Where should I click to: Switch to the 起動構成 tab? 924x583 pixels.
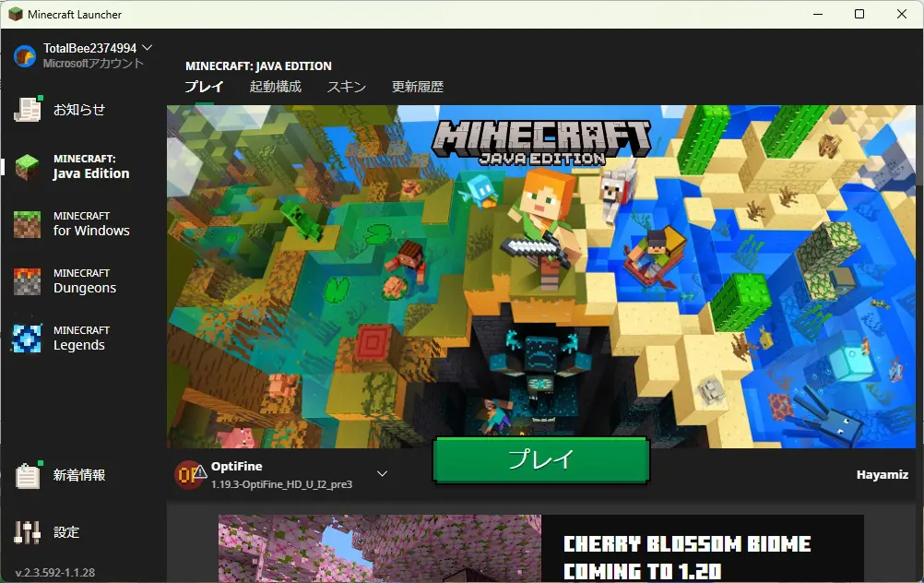click(275, 87)
